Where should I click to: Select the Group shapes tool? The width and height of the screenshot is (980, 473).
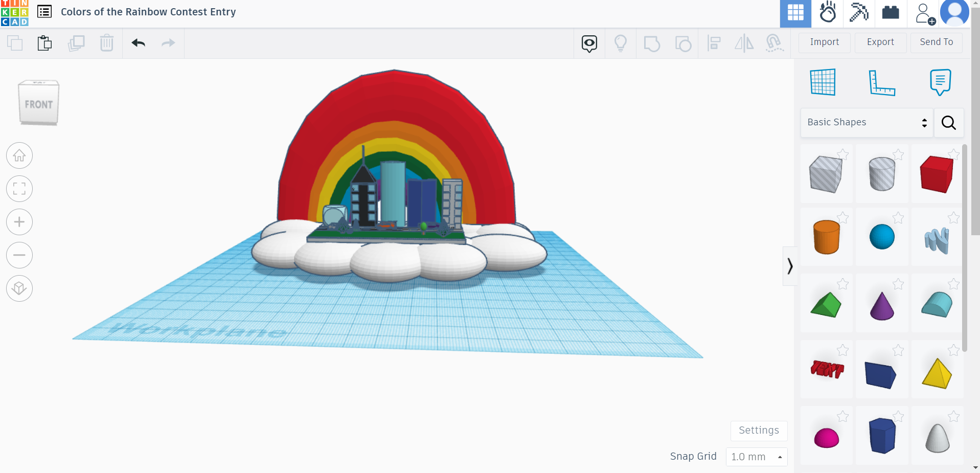(x=652, y=43)
